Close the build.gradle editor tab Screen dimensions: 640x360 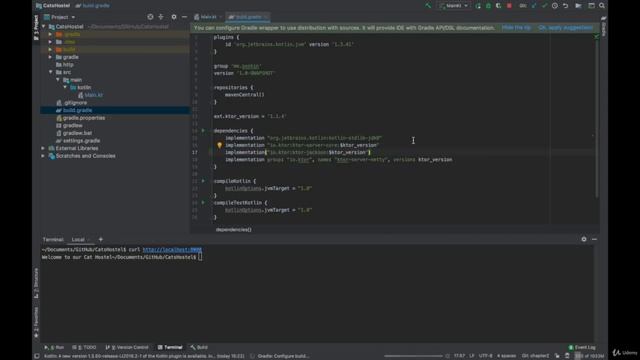266,17
